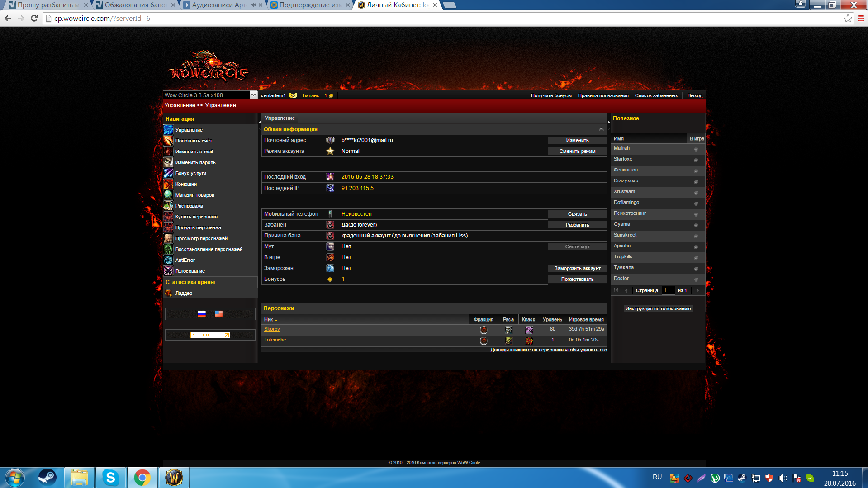Select the Russian flag language icon
The height and width of the screenshot is (488, 868).
(202, 314)
